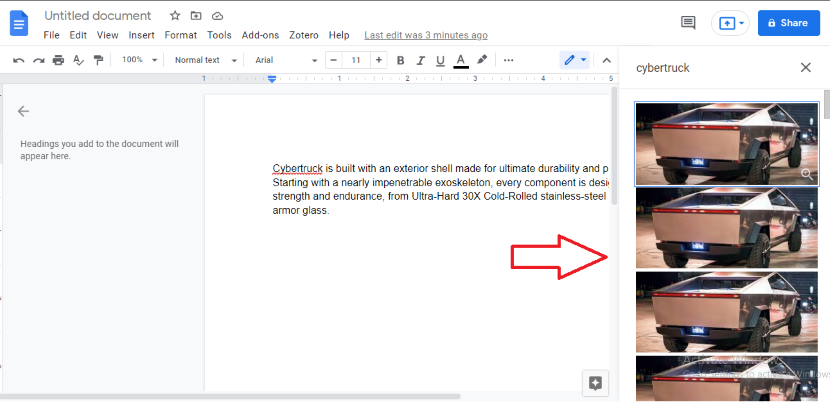The height and width of the screenshot is (402, 830).
Task: Run spelling and grammar check
Action: [x=78, y=60]
